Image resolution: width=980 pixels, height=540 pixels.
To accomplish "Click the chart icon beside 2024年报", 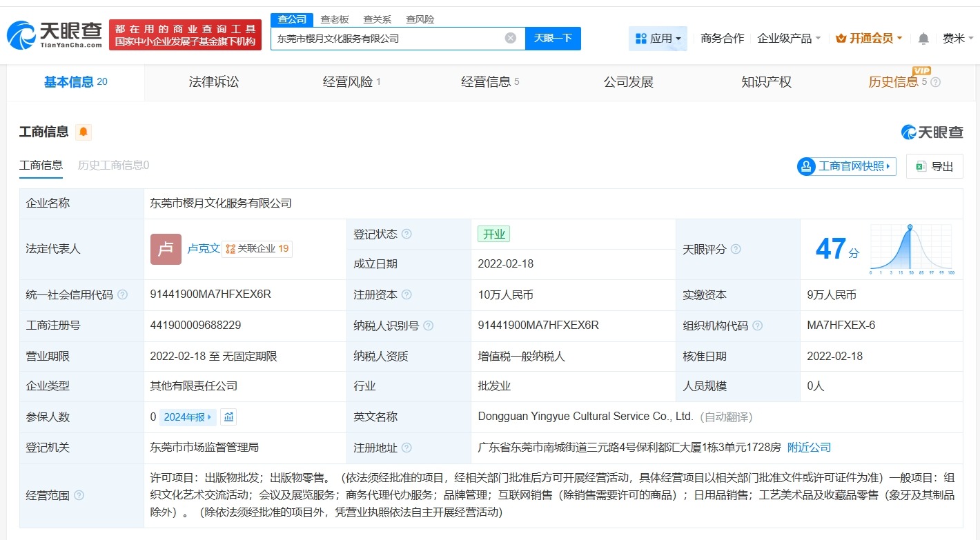I will click(228, 417).
